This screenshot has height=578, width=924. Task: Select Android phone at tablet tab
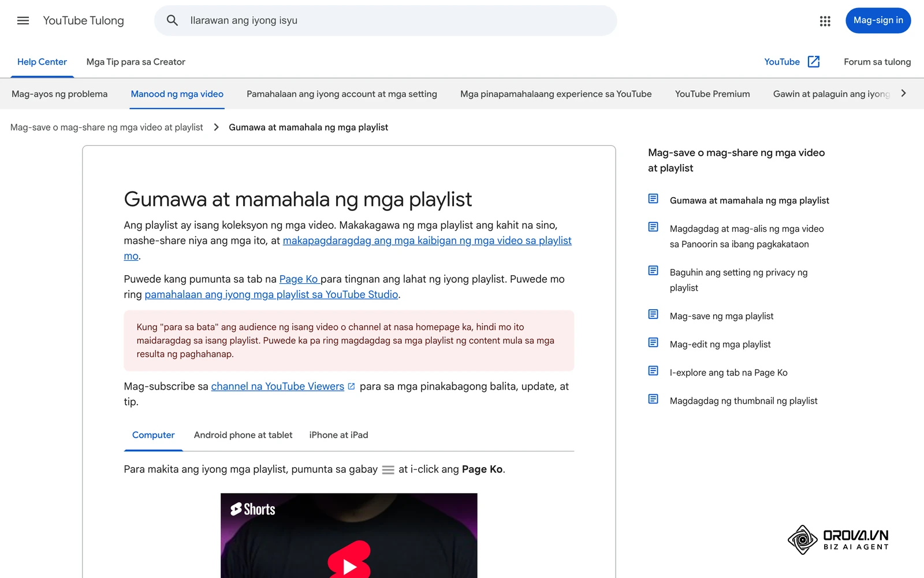243,435
